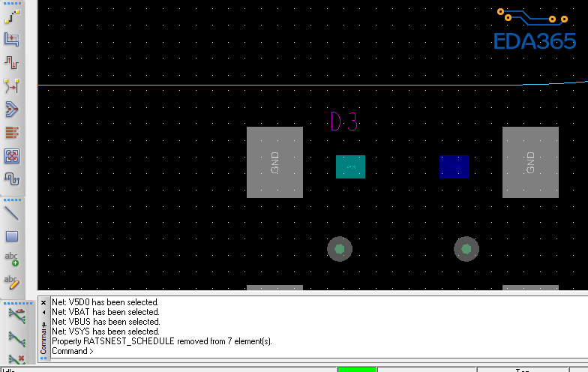
Task: Choose the Text Edit pencil tool
Action: click(x=12, y=282)
